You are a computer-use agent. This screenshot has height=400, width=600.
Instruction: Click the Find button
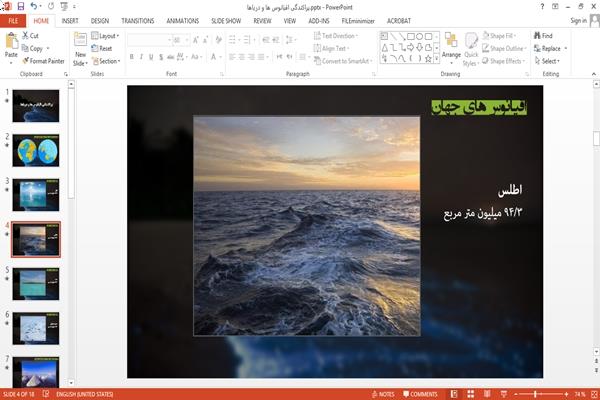tap(543, 36)
